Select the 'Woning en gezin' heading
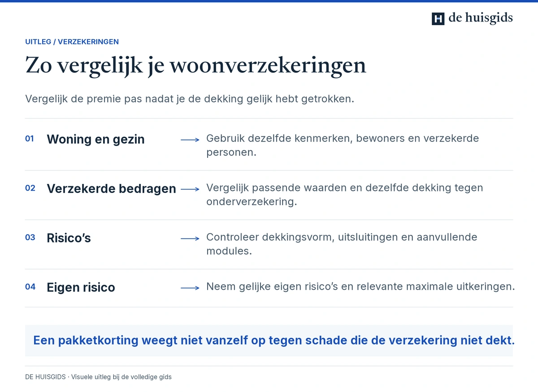The image size is (538, 392). [x=95, y=139]
